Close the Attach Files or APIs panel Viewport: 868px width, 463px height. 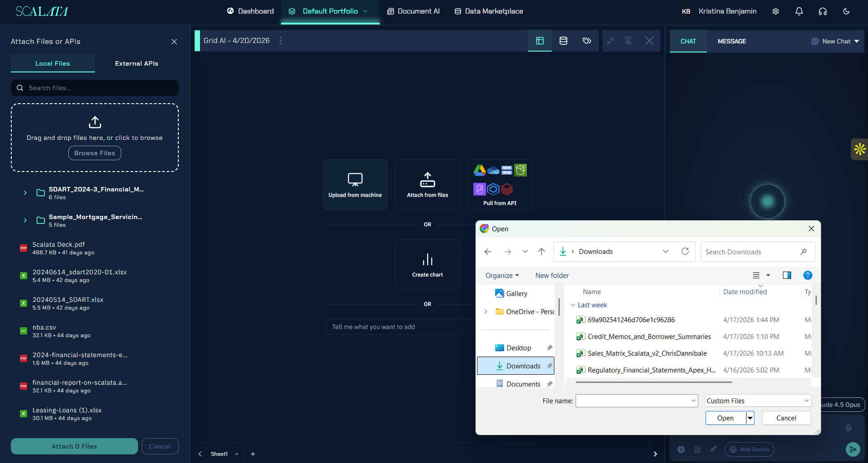(x=174, y=42)
